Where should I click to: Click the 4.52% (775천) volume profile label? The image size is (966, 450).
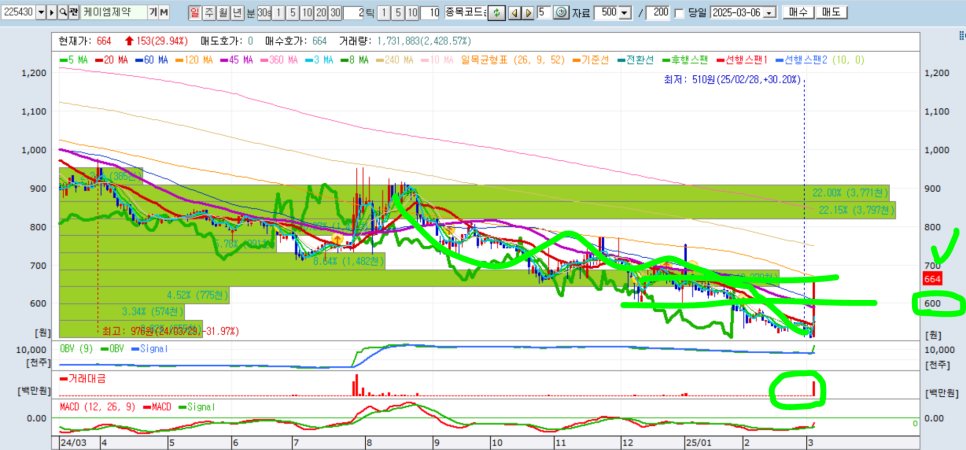tap(197, 295)
